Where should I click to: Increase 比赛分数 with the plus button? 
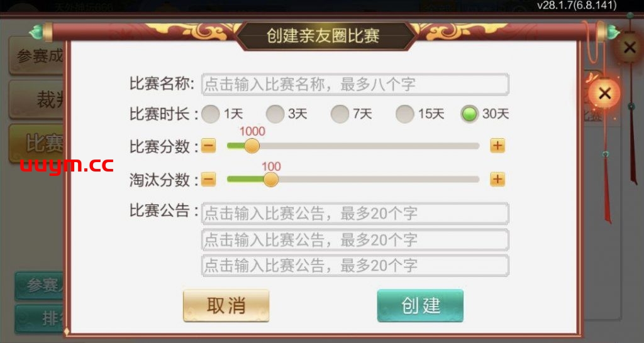point(497,146)
